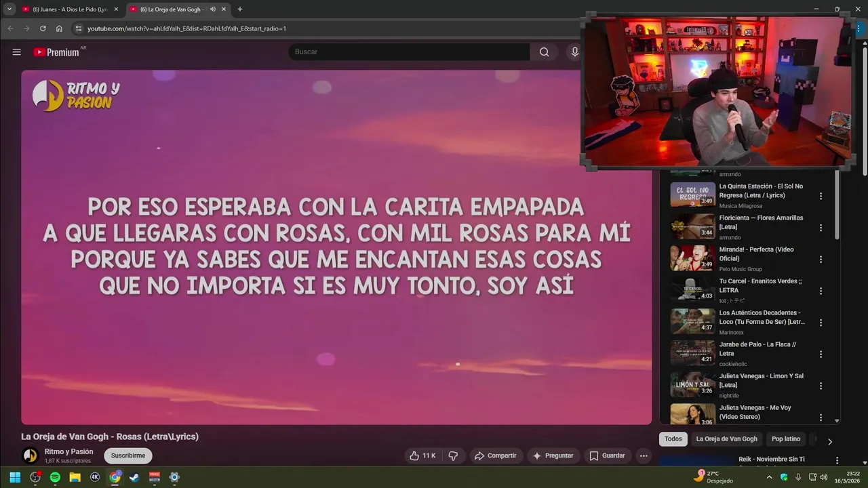Open Steam from the taskbar
This screenshot has width=868, height=488.
[134, 477]
